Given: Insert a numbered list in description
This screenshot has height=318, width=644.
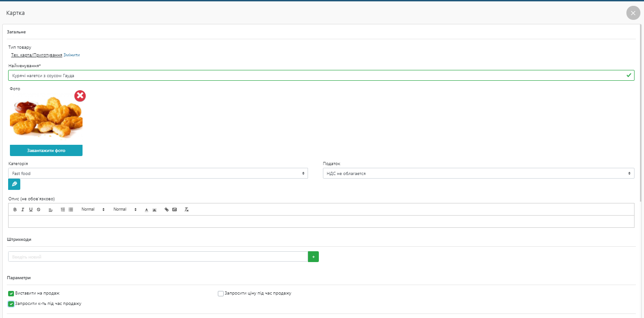Looking at the screenshot, I should pos(63,210).
